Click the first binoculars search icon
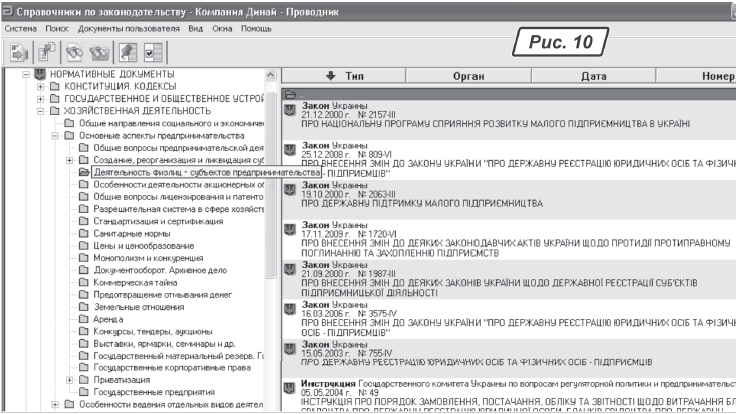 click(x=75, y=50)
